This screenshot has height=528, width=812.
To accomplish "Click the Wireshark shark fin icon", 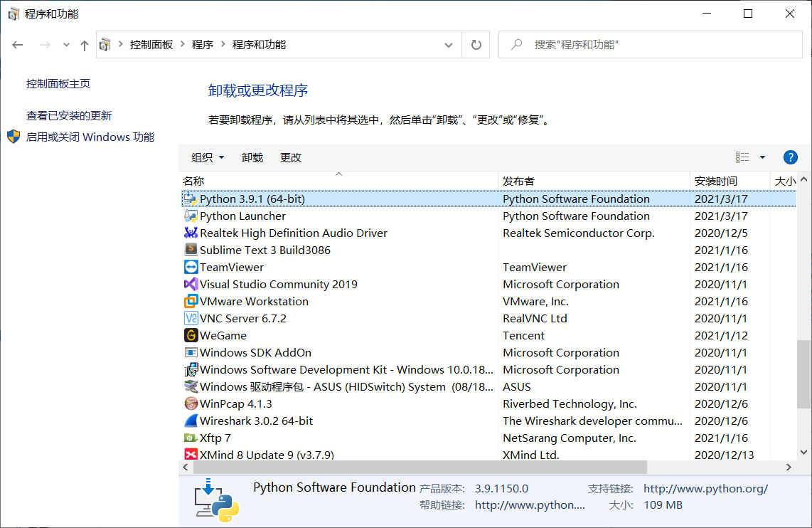I will (191, 421).
